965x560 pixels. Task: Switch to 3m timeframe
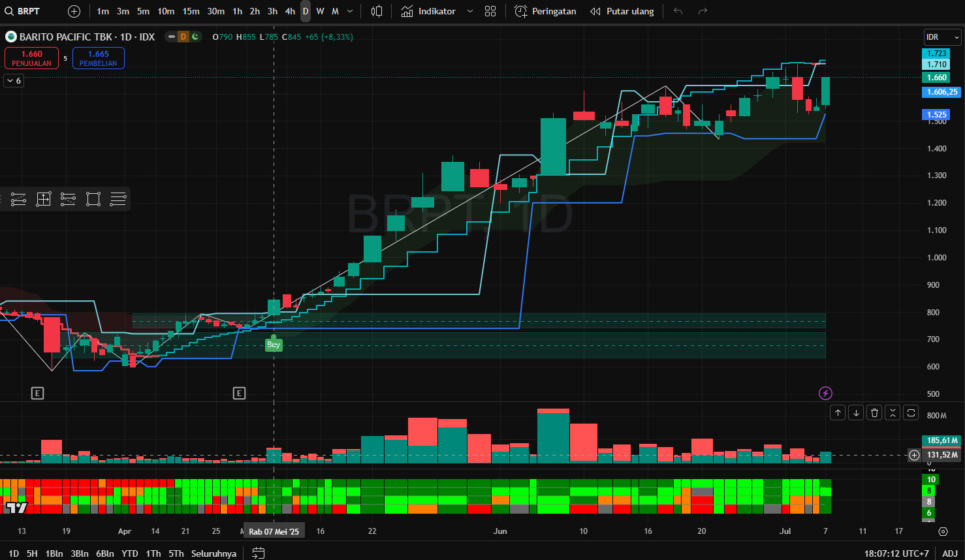pyautogui.click(x=123, y=11)
